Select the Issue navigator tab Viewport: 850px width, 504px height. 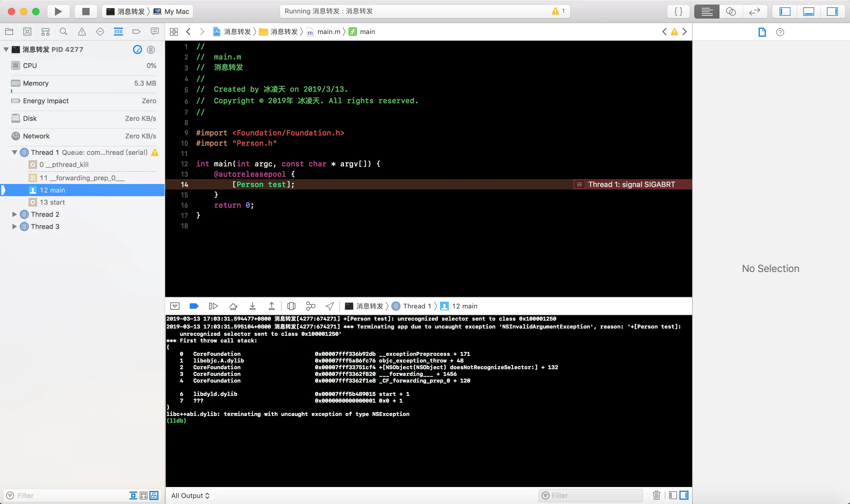(82, 32)
